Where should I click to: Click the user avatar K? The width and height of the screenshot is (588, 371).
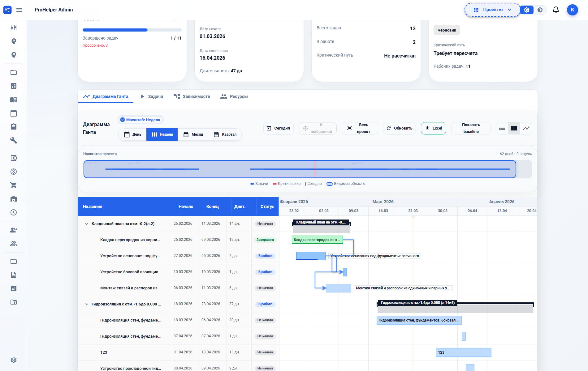pyautogui.click(x=572, y=10)
